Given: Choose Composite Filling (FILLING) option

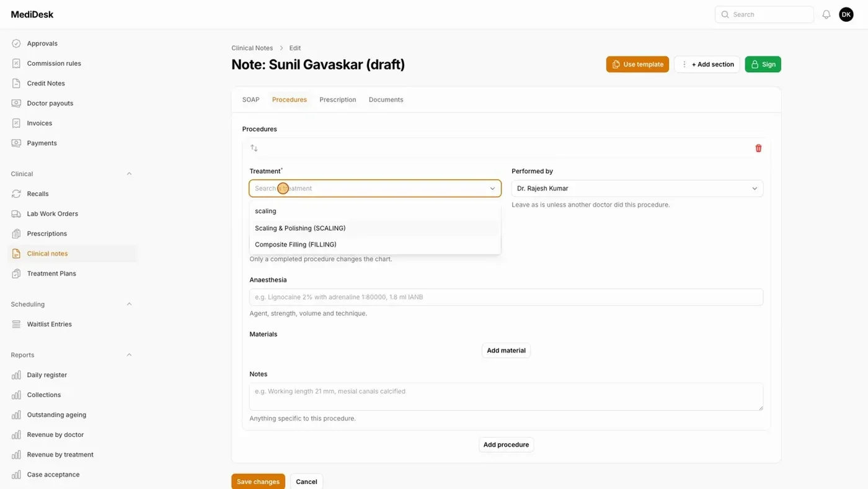Looking at the screenshot, I should click(374, 244).
